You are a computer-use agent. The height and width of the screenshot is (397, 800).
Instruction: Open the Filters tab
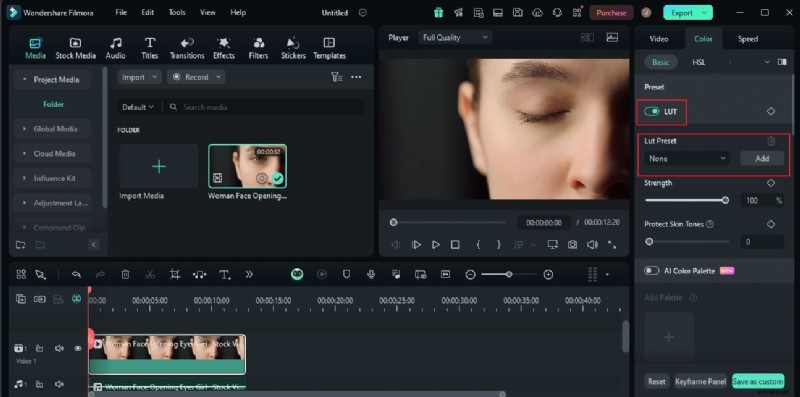[258, 48]
